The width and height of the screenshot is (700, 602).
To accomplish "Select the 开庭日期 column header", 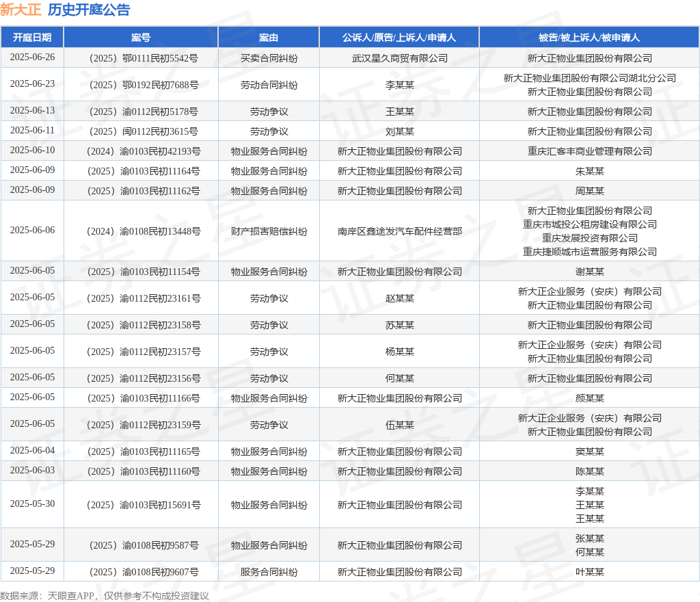I will (x=32, y=38).
